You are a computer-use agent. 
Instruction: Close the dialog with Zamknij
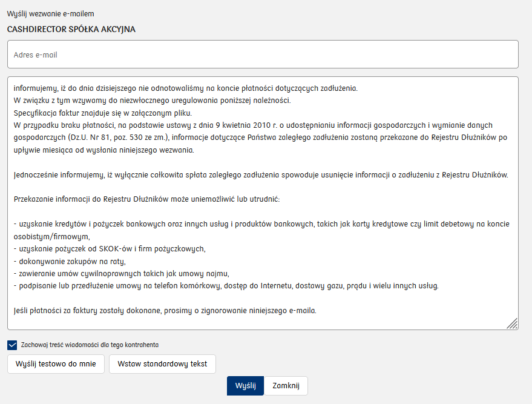pyautogui.click(x=286, y=386)
